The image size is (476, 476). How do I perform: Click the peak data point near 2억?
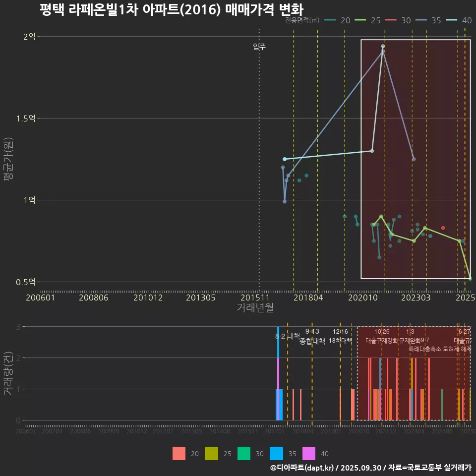coord(383,46)
